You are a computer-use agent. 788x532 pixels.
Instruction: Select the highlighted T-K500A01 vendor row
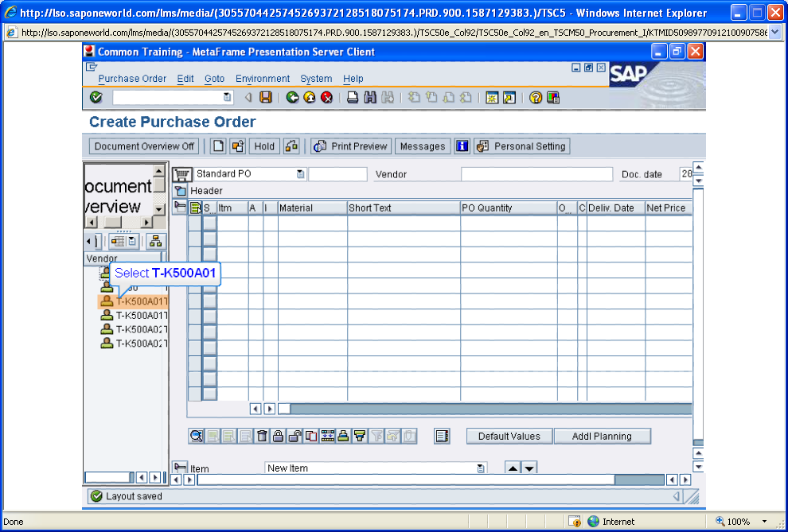click(x=133, y=301)
